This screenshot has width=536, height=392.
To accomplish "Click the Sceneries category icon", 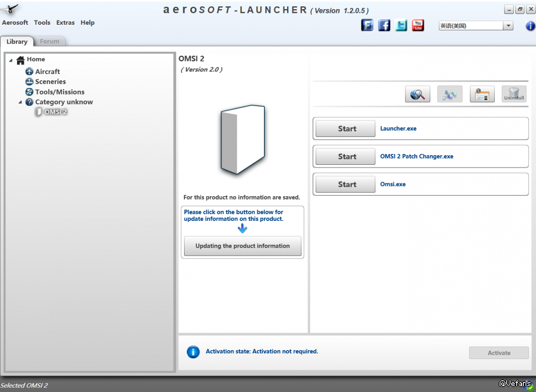I will [29, 82].
